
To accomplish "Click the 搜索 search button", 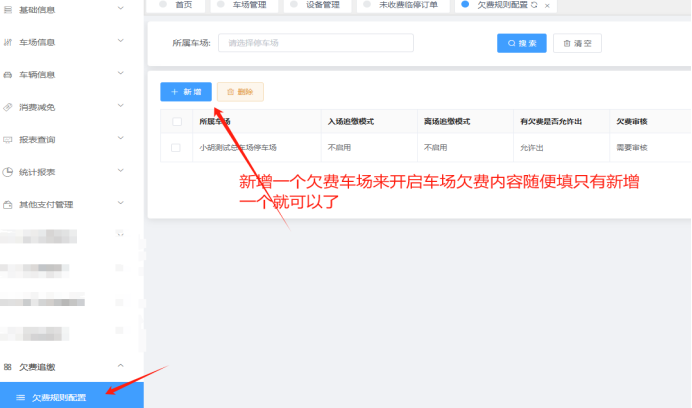I will [x=522, y=43].
